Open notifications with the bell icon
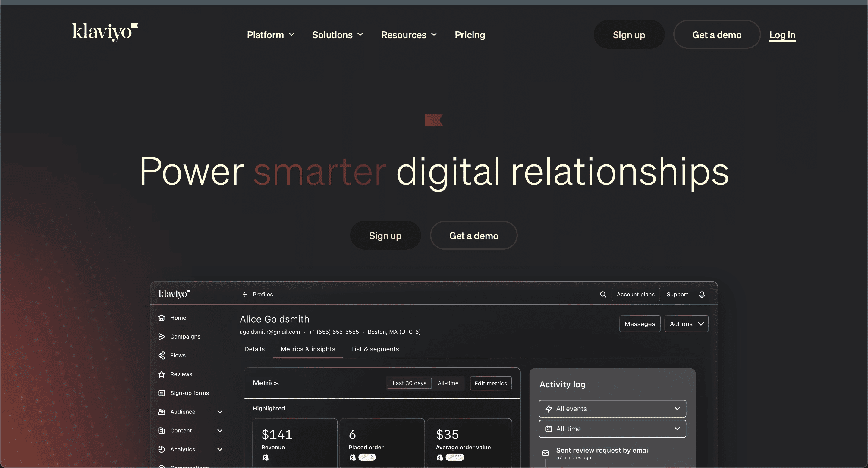The image size is (868, 468). (x=702, y=294)
